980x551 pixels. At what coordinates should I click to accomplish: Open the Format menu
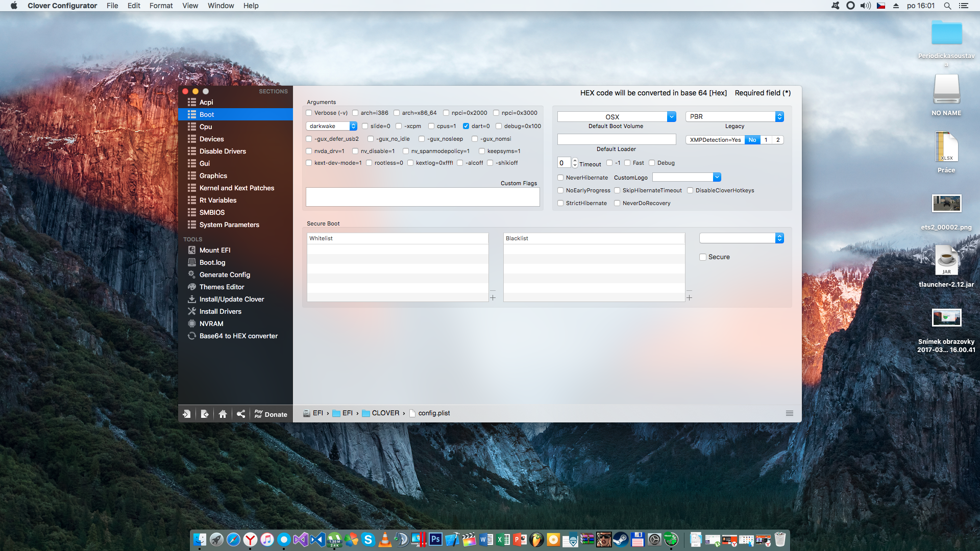[161, 6]
